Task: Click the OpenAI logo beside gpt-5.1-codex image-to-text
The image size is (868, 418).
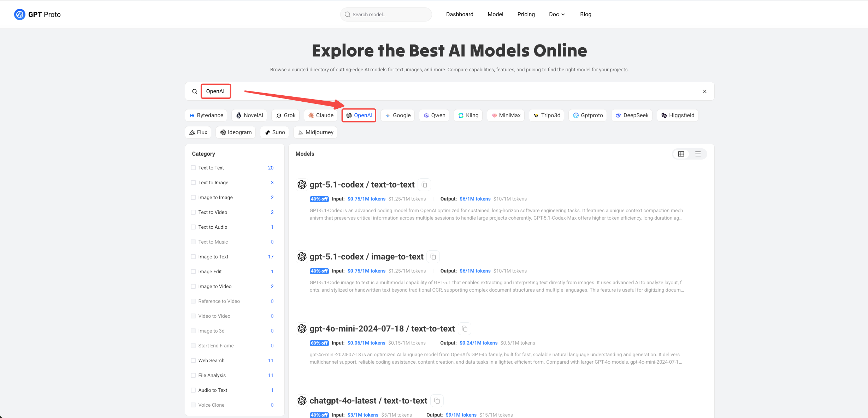Action: [302, 257]
